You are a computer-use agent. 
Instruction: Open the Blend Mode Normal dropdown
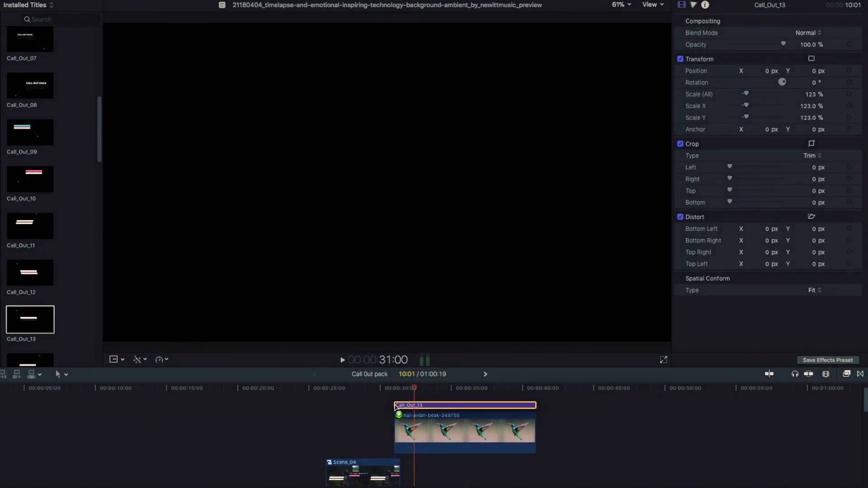pos(808,33)
